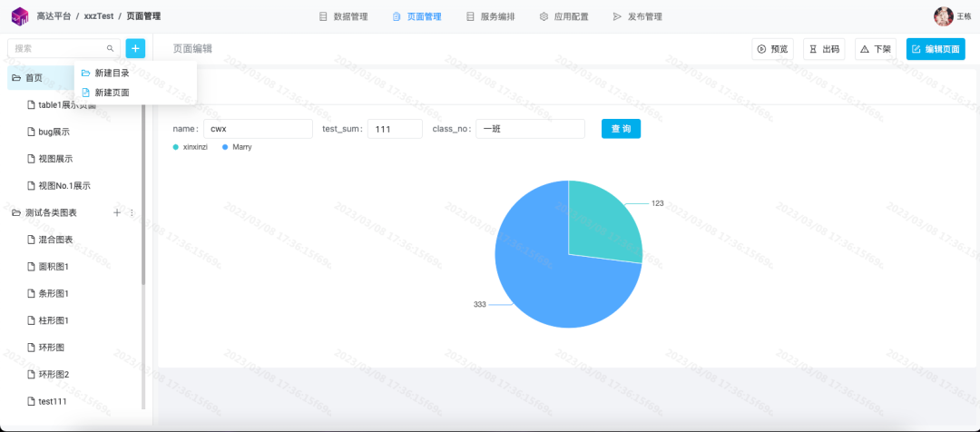Click the user avatar 王栋

click(x=943, y=16)
